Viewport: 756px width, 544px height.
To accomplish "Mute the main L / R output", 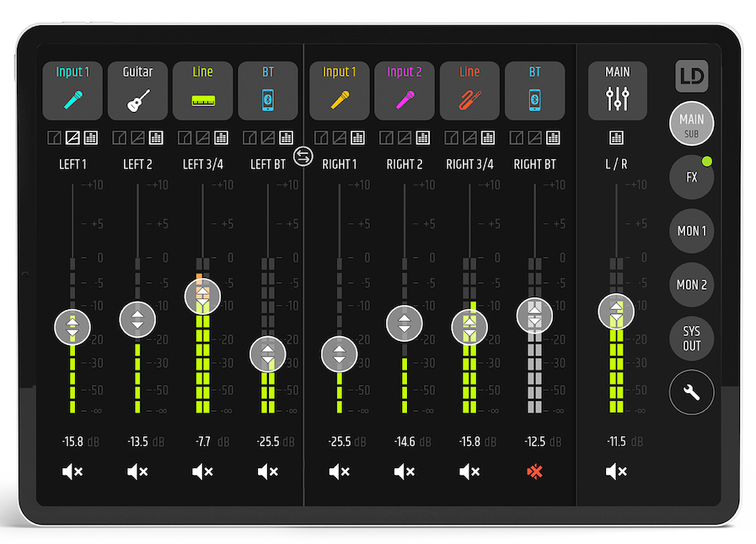I will click(x=617, y=472).
